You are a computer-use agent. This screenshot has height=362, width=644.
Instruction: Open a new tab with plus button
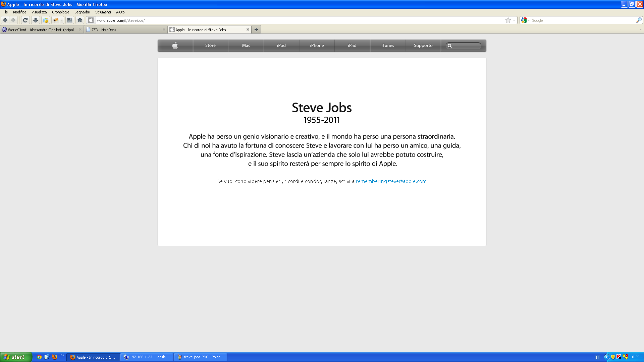pyautogui.click(x=256, y=29)
